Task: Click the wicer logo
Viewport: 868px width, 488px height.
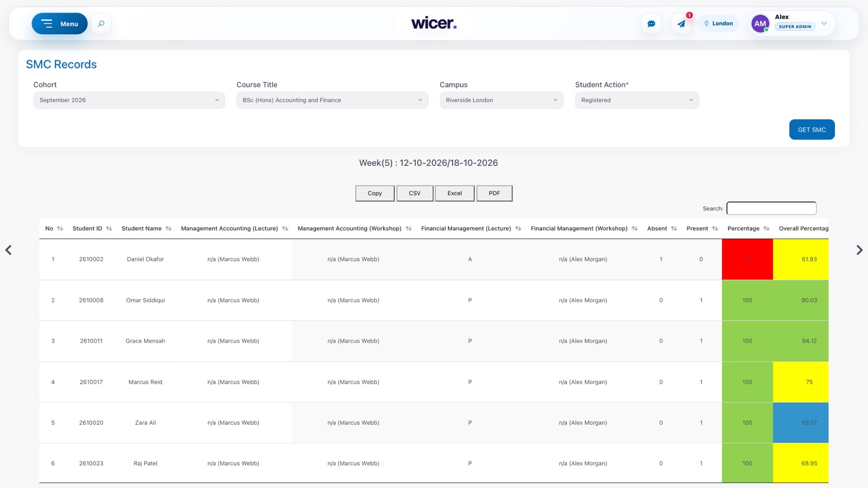Action: 434,23
